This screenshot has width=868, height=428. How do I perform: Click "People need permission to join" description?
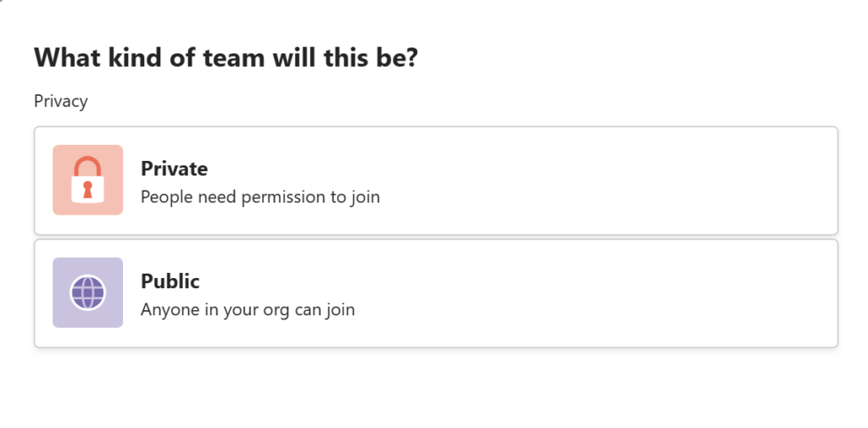click(260, 197)
